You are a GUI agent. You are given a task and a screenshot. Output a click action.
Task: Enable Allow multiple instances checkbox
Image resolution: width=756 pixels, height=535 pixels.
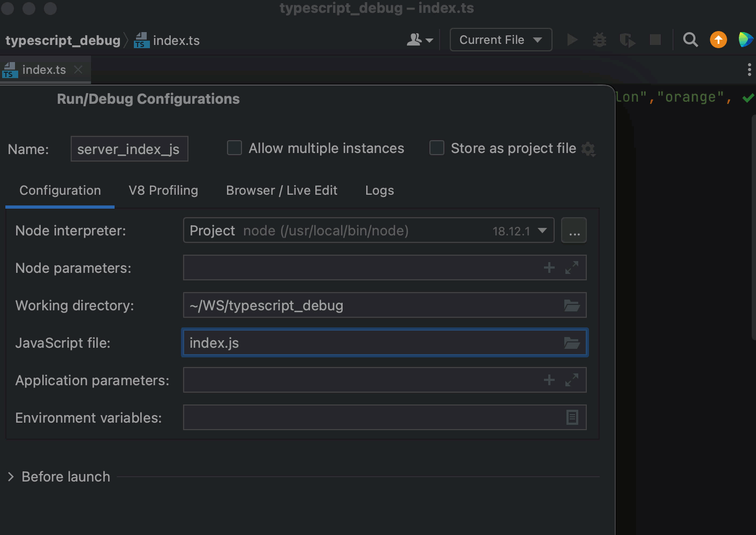click(x=235, y=148)
